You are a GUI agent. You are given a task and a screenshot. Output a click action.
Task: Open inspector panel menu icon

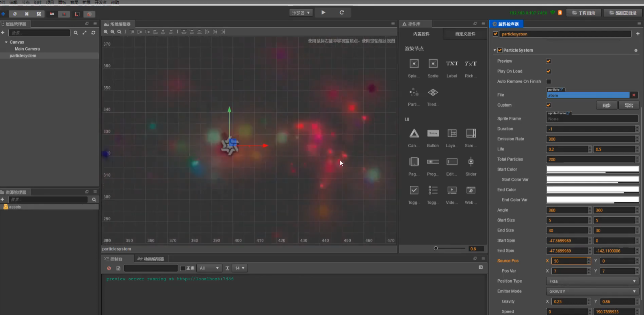(639, 24)
